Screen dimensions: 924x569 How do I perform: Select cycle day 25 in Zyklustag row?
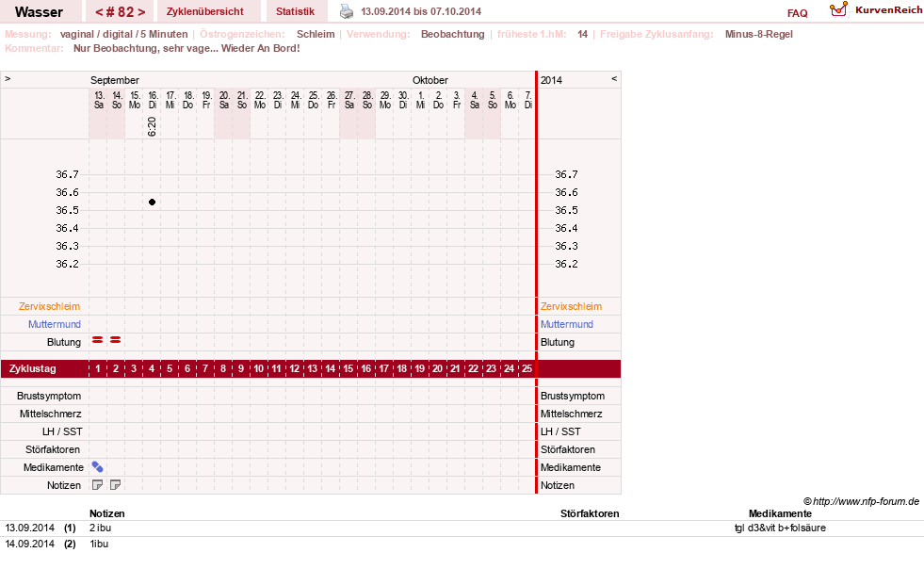pos(527,368)
